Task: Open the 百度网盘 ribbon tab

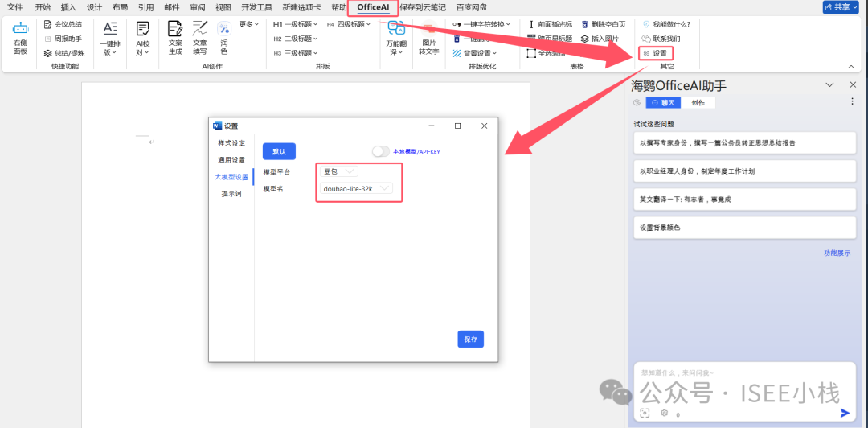Action: click(473, 8)
